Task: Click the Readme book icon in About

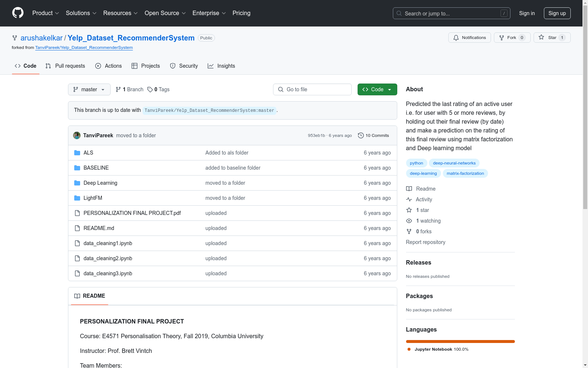Action: click(409, 189)
